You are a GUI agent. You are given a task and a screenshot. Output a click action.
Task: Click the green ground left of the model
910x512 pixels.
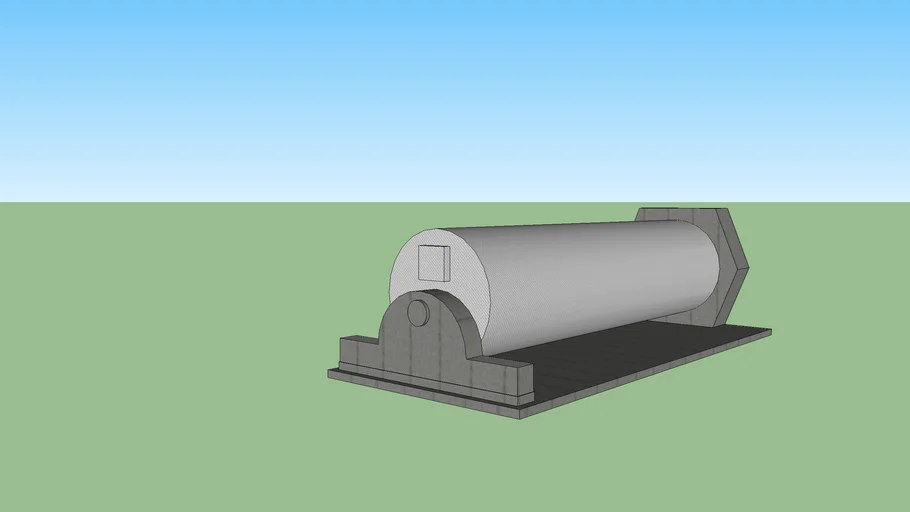(x=150, y=350)
